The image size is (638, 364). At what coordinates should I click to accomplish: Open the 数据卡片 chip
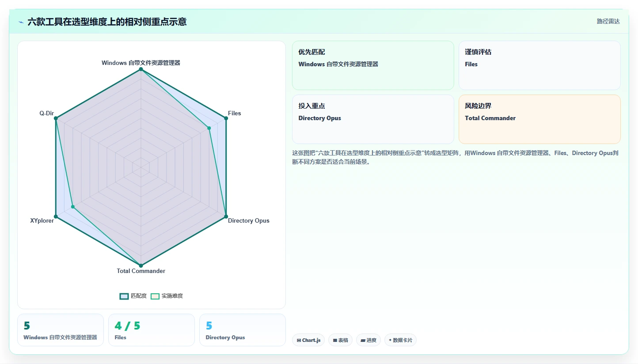click(400, 340)
